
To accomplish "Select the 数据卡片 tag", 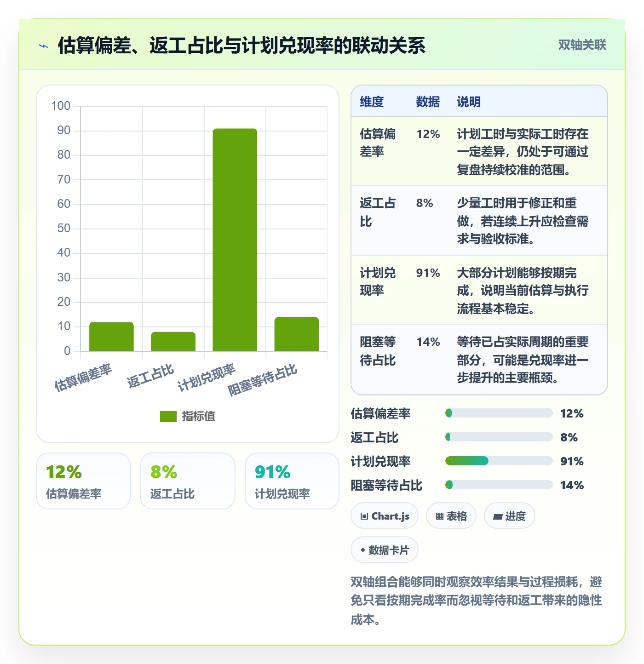I will [x=385, y=550].
